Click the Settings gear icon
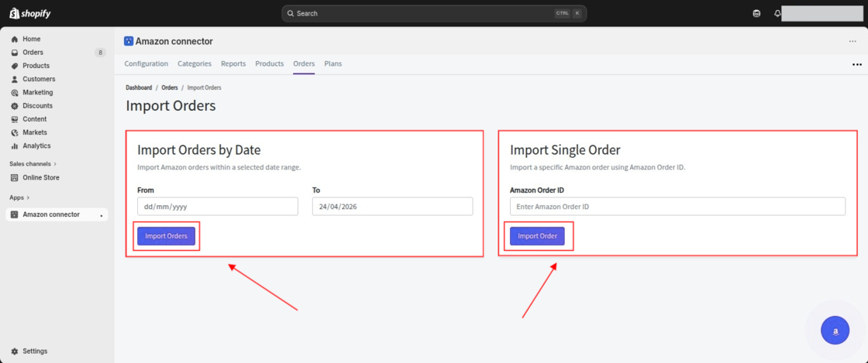Viewport: 868px width, 363px height. [15, 351]
